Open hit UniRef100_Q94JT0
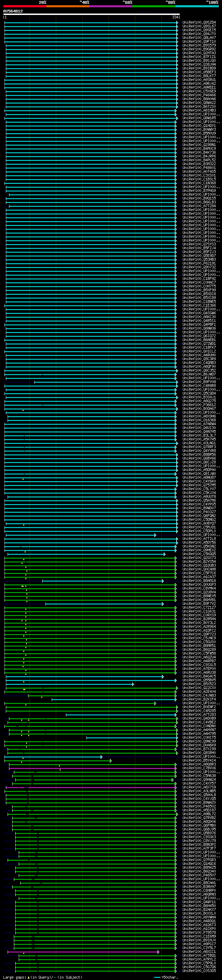Screen dimensions: 222x980 199,34
